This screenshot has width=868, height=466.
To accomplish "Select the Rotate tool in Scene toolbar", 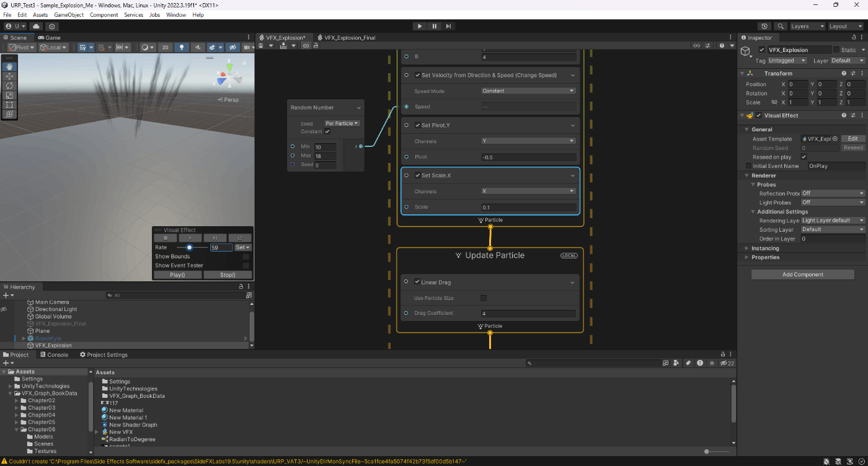I will [9, 86].
